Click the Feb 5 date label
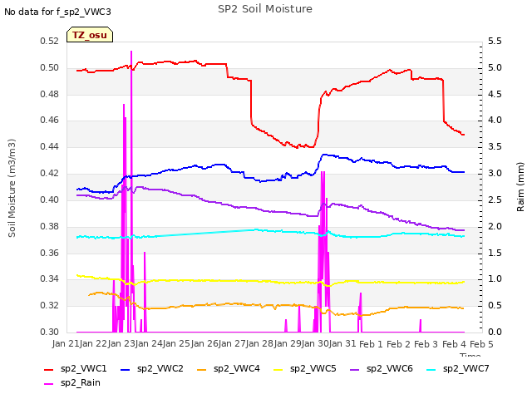Screen dimensions: 532x399 tap(481, 344)
